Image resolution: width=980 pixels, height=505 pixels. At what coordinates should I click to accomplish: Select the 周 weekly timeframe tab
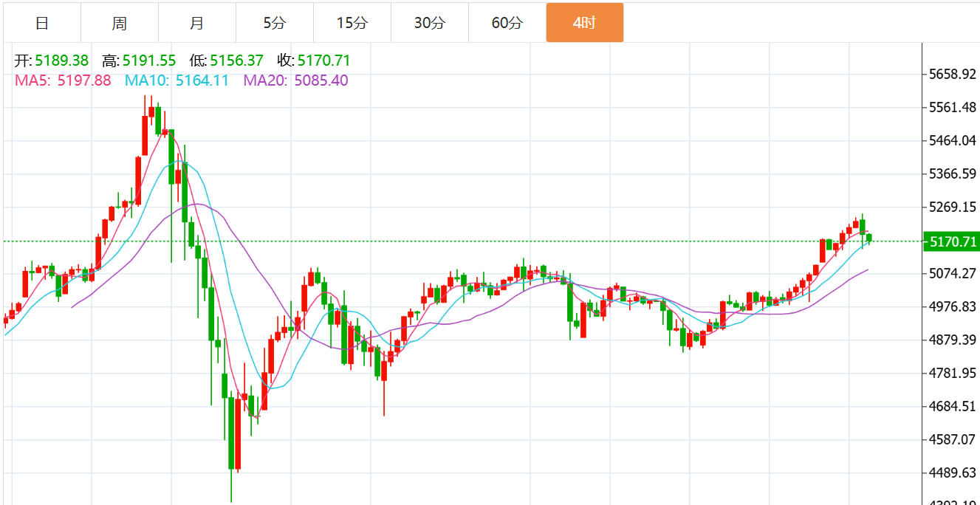coord(120,23)
